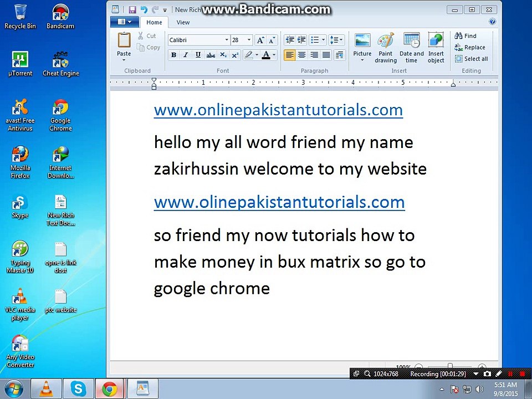Open the Windows Start button

14,389
